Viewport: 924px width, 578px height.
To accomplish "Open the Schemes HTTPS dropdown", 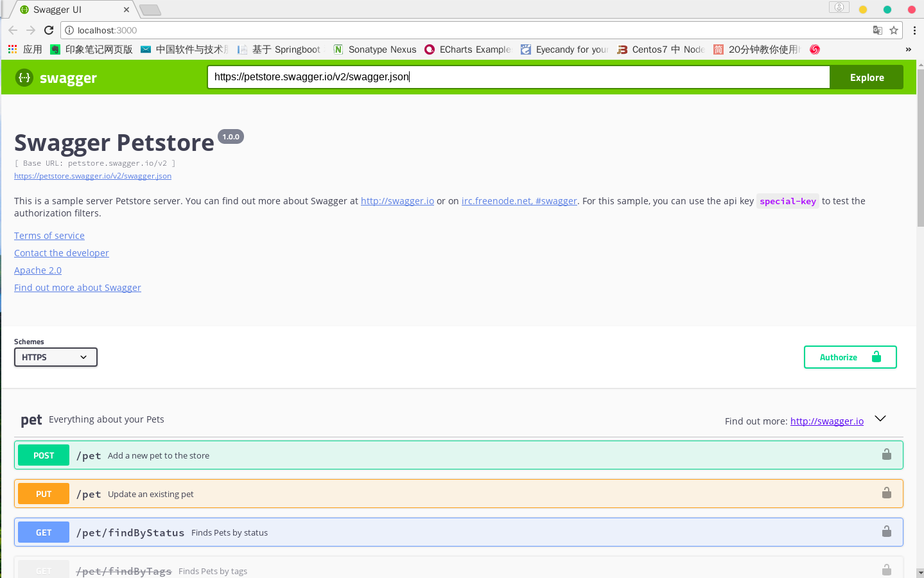I will pyautogui.click(x=56, y=357).
